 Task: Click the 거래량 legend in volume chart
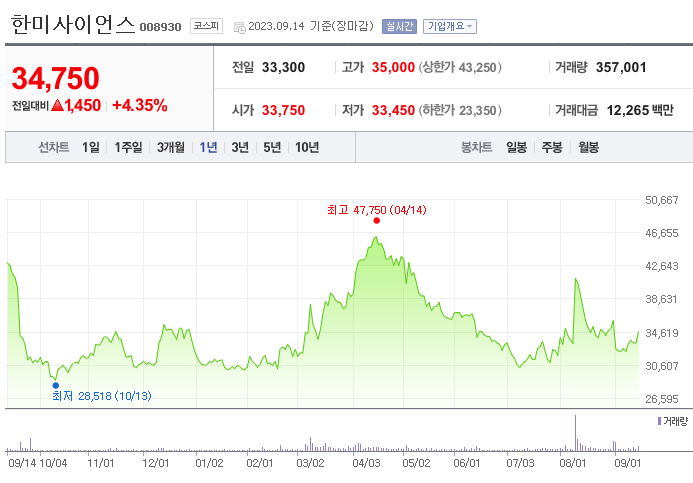pyautogui.click(x=673, y=421)
